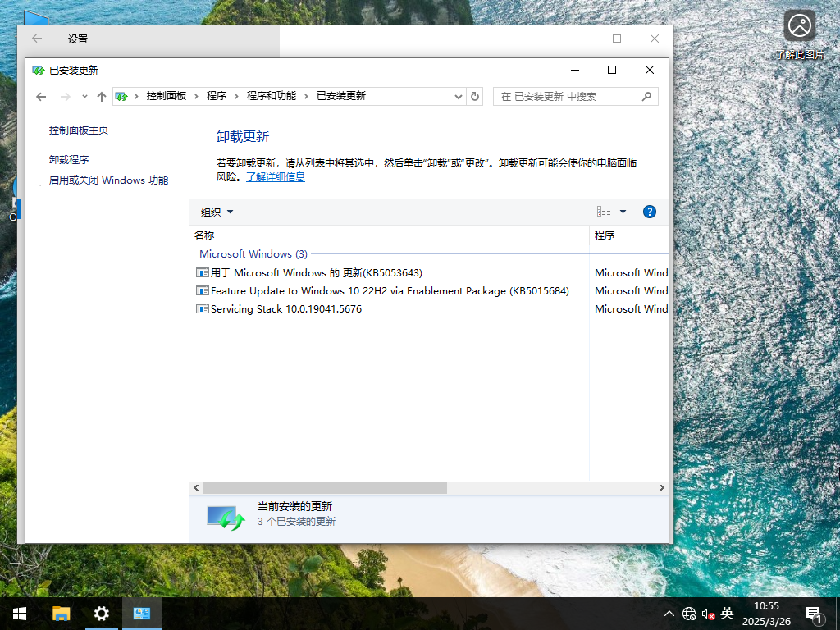Viewport: 840px width, 630px height.
Task: Open File Explorer from the taskbar
Action: [x=61, y=613]
